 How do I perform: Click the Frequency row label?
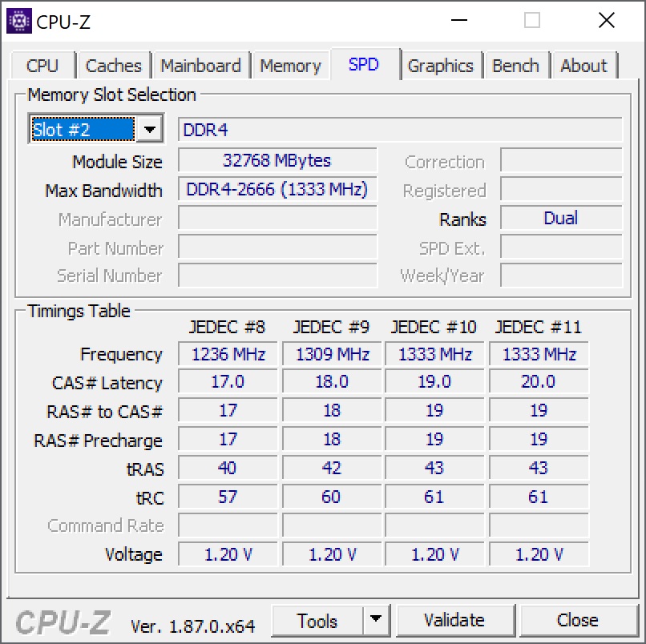click(122, 355)
